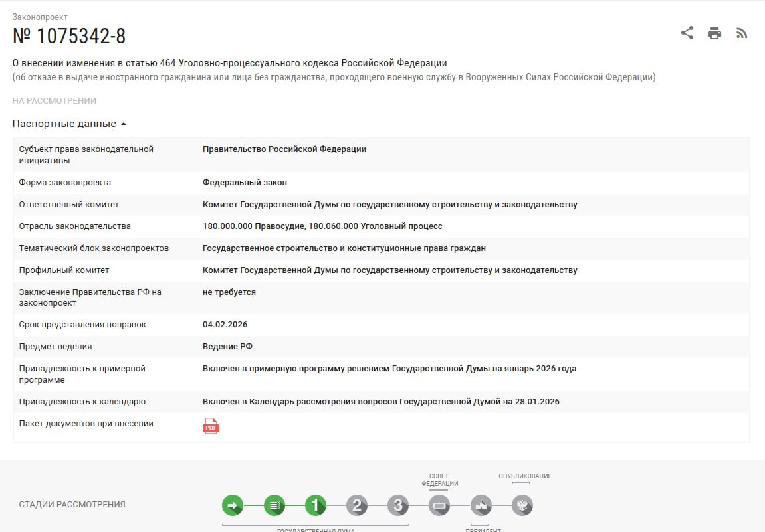The image size is (765, 532).
Task: Click the calendar inclusion text for 28.01.2026
Action: [x=381, y=402]
